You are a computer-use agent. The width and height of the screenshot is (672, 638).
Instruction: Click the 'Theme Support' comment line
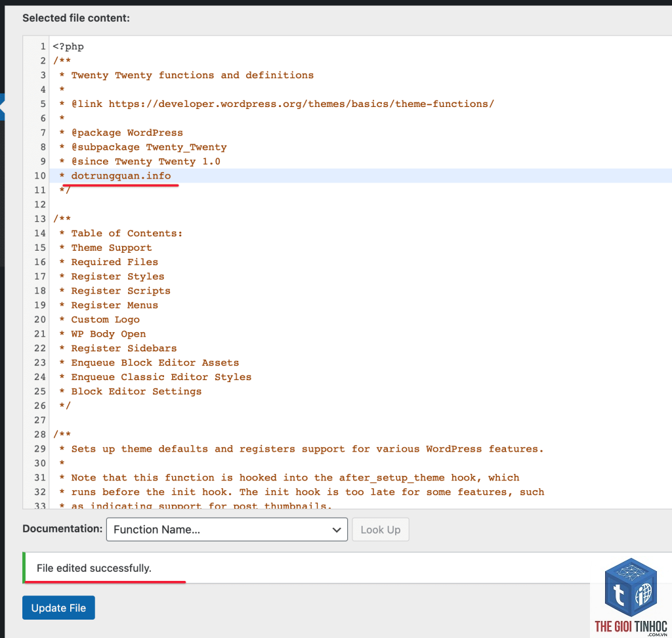[x=112, y=247]
